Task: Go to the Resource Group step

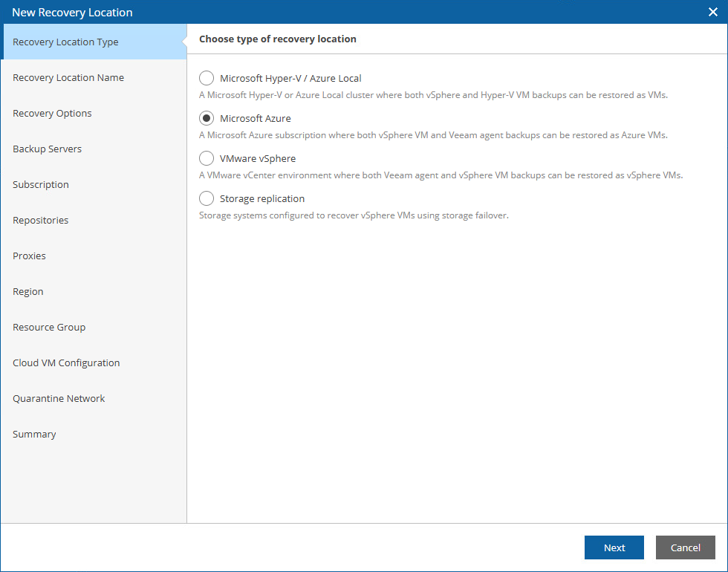Action: pos(49,328)
